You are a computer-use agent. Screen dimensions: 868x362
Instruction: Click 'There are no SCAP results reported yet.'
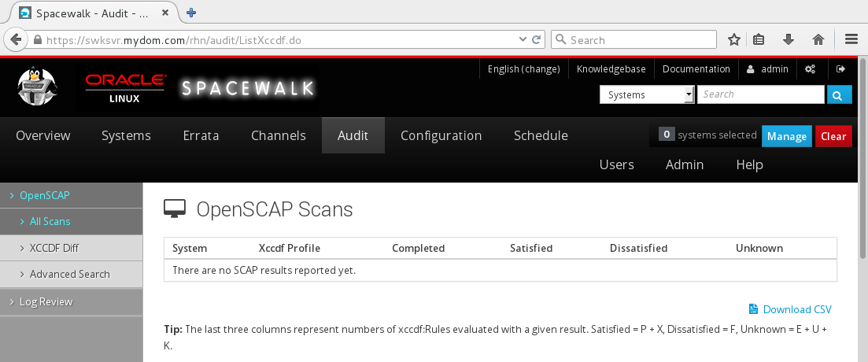(x=264, y=270)
